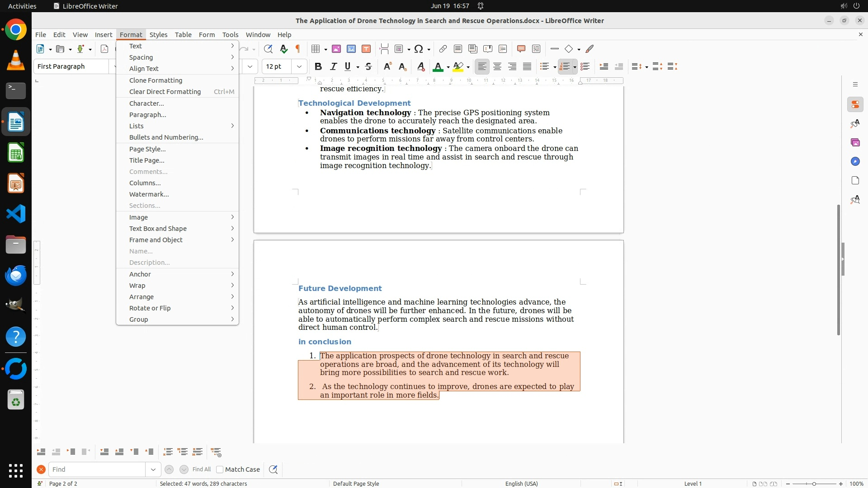Click the Find All button
This screenshot has height=488, width=868.
[x=202, y=469]
